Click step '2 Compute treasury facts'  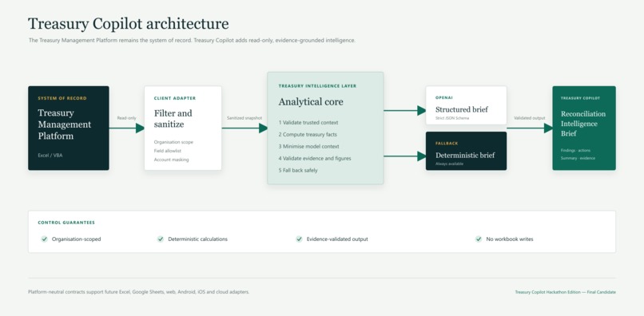pyautogui.click(x=308, y=135)
